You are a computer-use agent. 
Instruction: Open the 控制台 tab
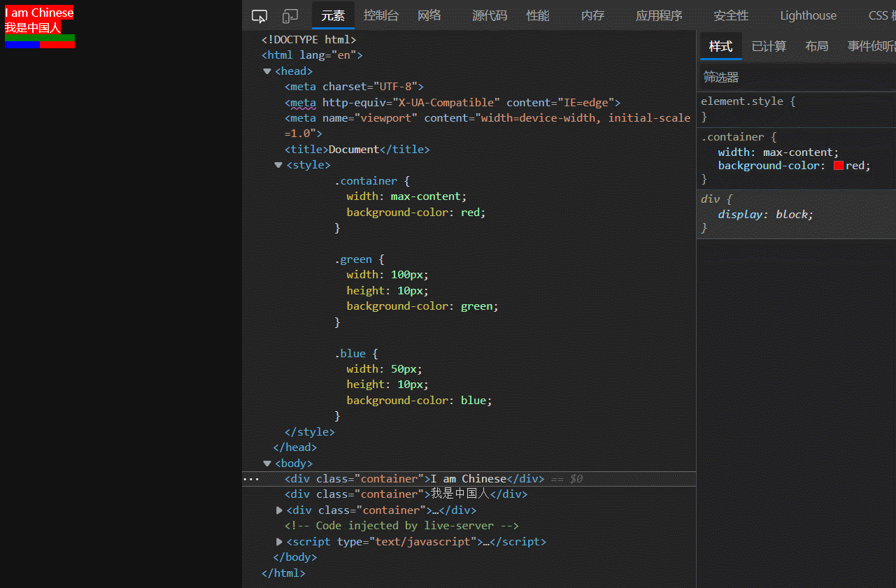point(381,15)
